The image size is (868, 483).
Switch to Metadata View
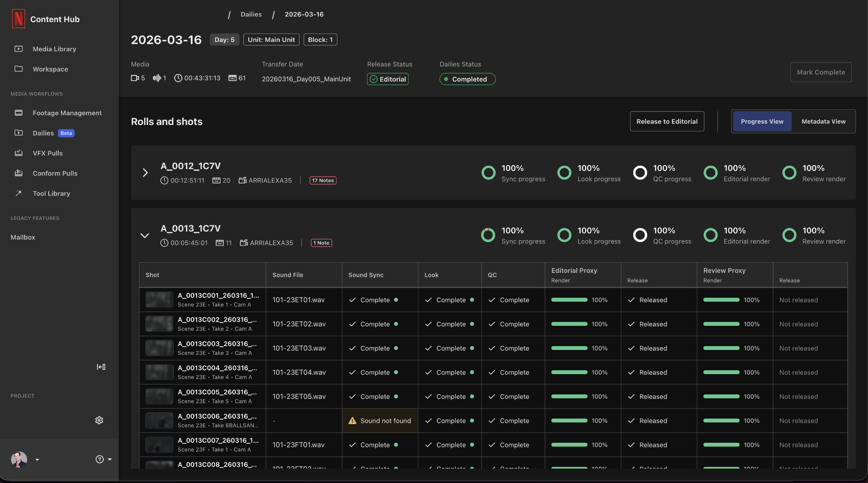point(823,122)
